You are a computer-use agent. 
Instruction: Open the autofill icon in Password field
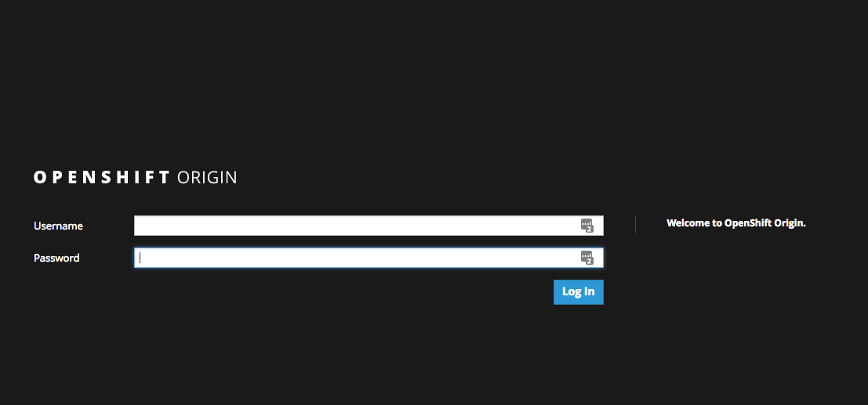coord(587,258)
